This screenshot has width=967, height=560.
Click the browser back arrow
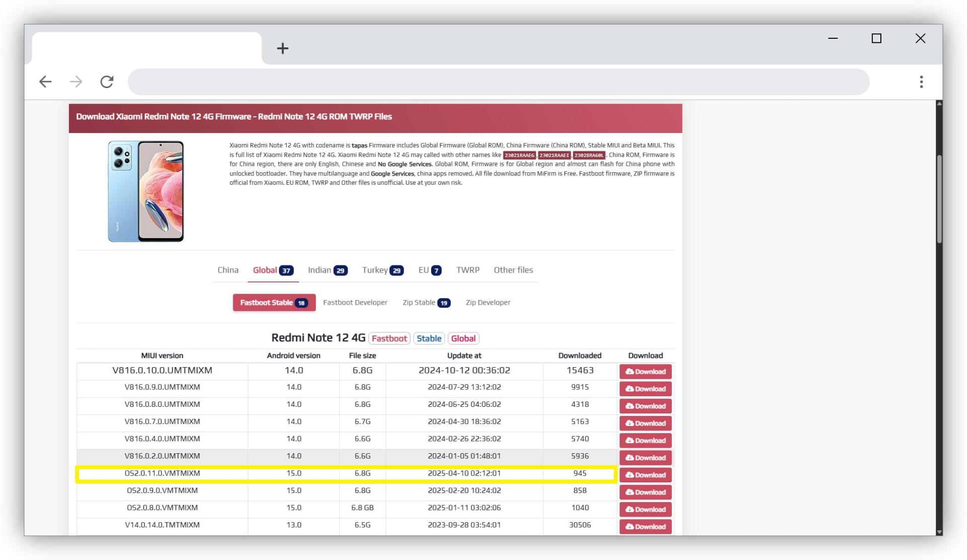[x=45, y=82]
